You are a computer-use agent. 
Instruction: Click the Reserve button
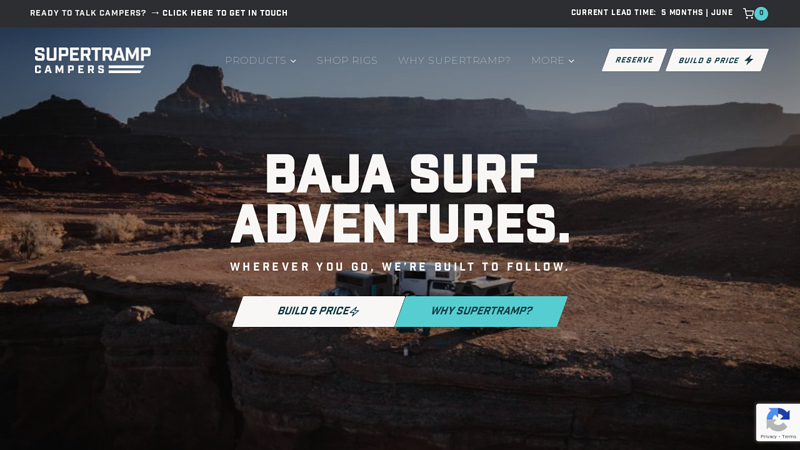[x=634, y=60]
